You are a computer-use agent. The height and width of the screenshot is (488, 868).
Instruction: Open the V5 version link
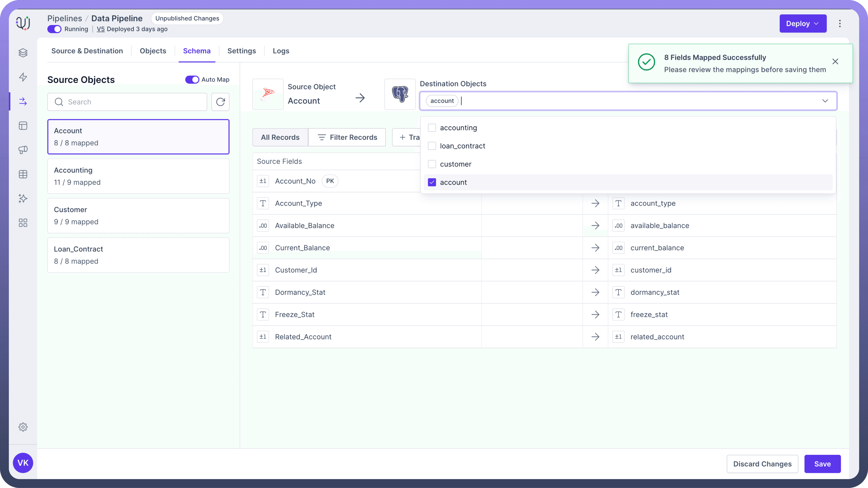(100, 29)
